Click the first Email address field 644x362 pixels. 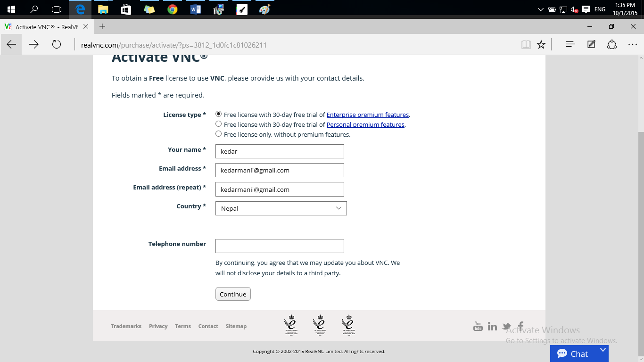coord(280,170)
